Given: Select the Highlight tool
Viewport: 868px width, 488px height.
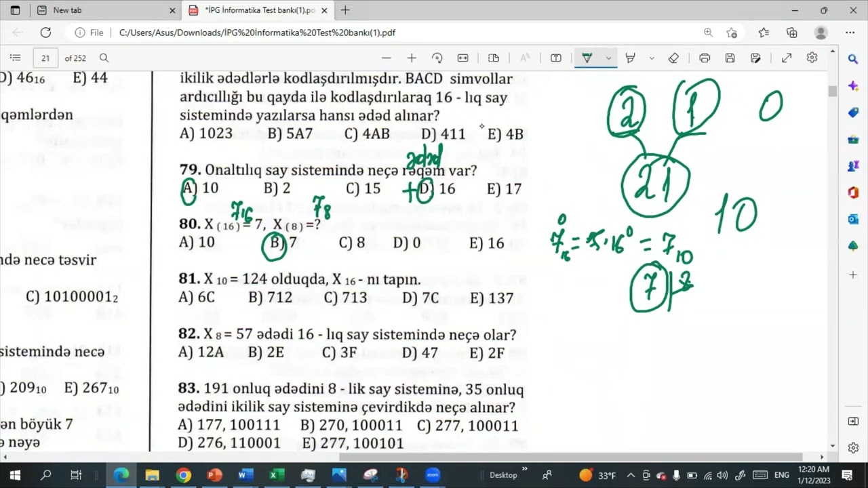Looking at the screenshot, I should coord(630,58).
